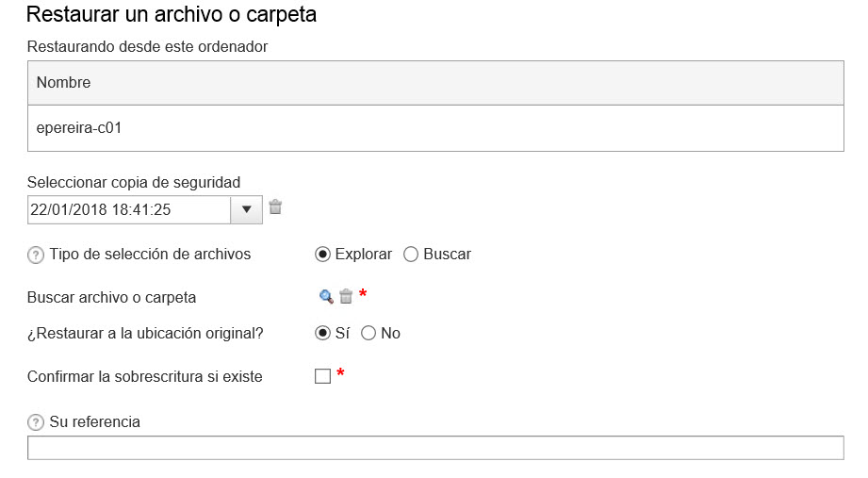Open the file browser magnifier icon

[x=326, y=297]
